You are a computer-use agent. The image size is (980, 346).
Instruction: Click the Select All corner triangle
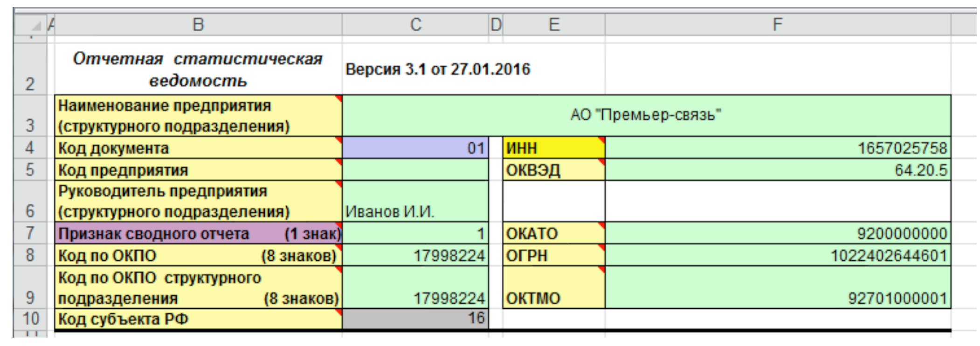point(35,25)
